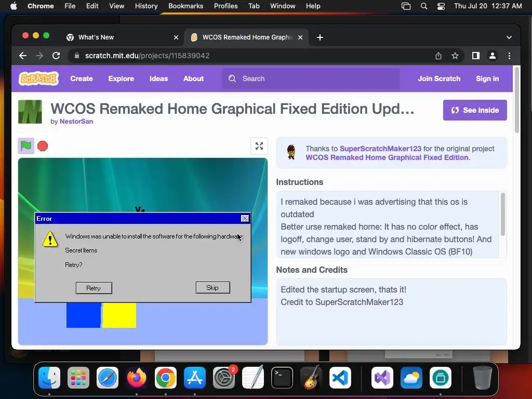Open NestorSan author profile link
Screen dimensions: 532x399
click(x=76, y=122)
